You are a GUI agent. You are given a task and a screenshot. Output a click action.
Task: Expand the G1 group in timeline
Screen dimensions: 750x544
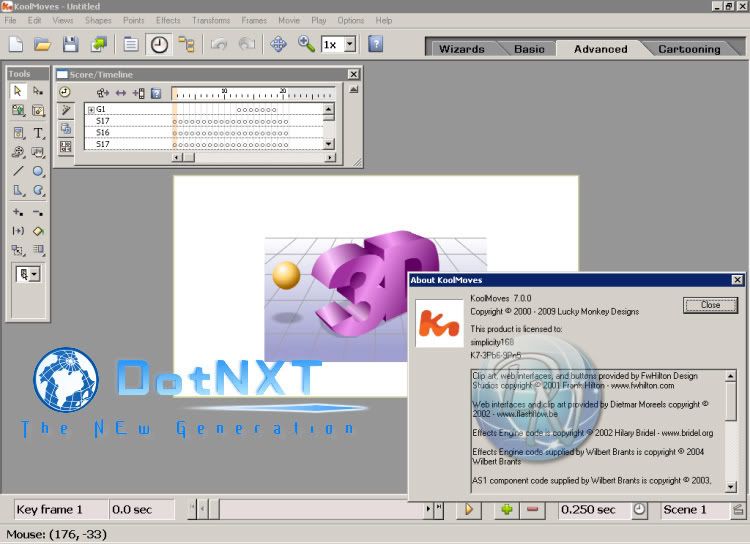[91, 109]
